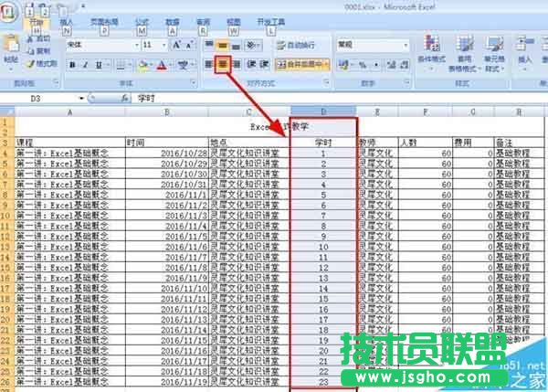Apply the fill color bucket

[143, 65]
